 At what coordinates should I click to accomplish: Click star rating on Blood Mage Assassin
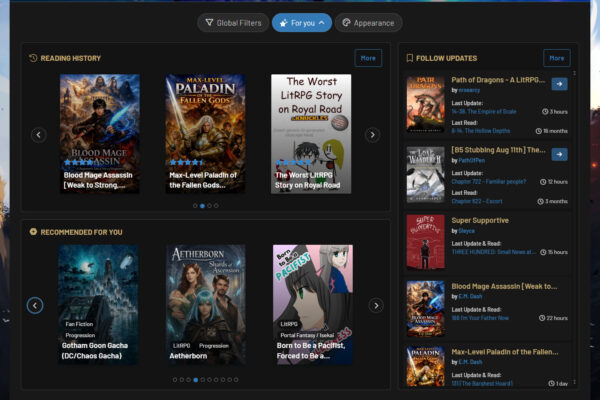click(79, 162)
